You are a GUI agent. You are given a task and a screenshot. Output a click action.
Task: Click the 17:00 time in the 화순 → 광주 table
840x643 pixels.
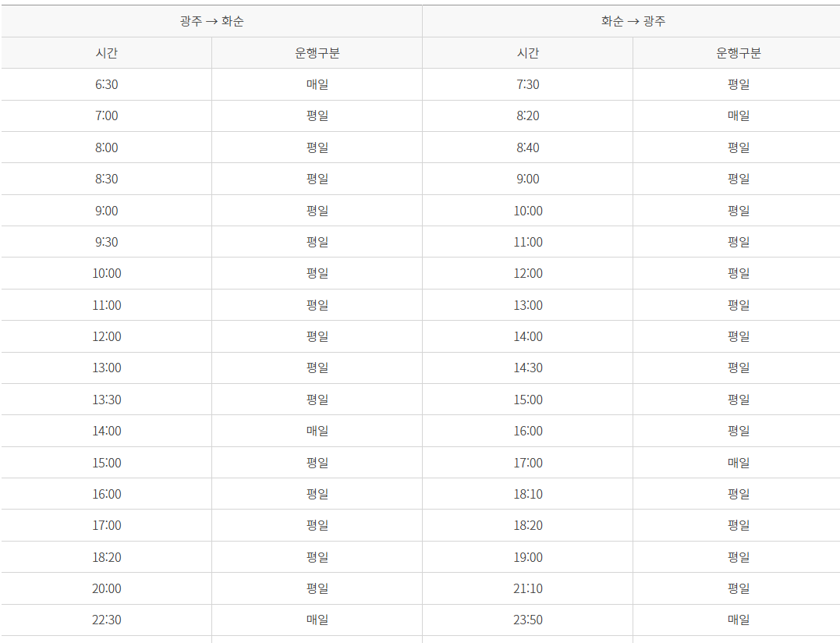(x=526, y=462)
